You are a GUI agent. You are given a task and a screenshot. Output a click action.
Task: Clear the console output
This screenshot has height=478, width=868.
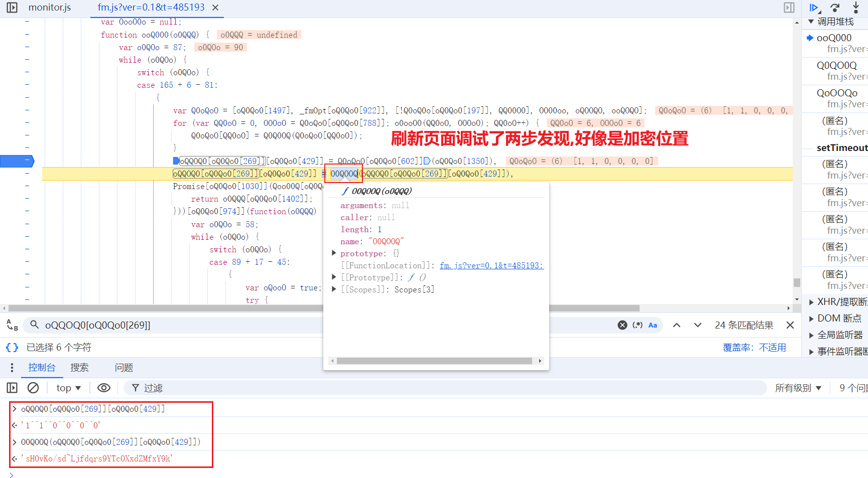(x=33, y=388)
